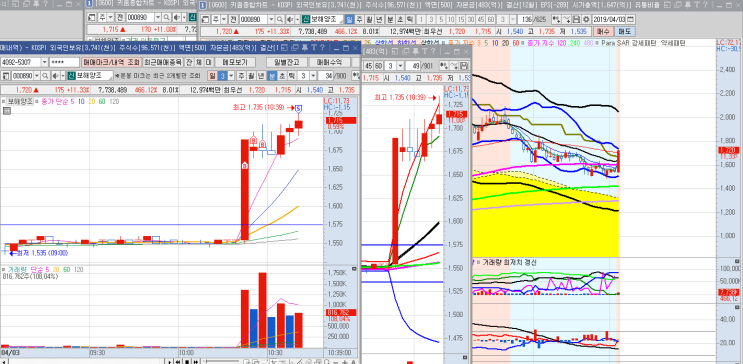The image size is (743, 364).
Task: Toggle the 분 (minute) chart period in the trade-history window
Action: (x=272, y=76)
